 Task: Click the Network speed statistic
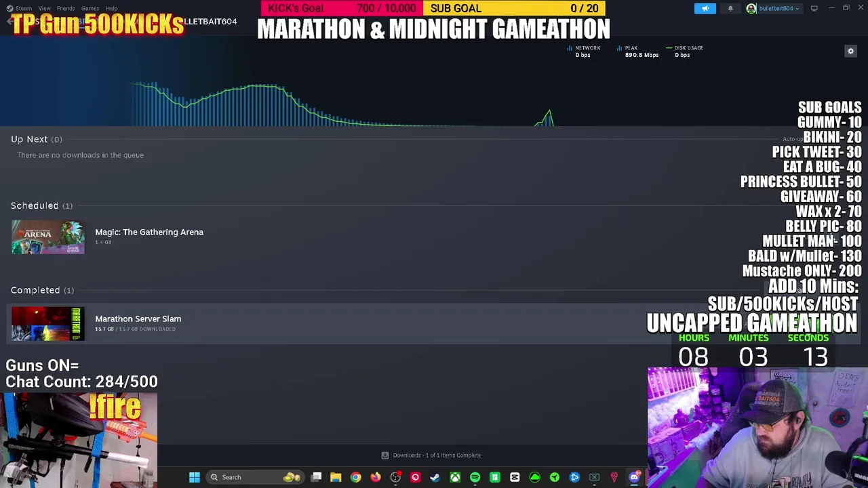click(x=585, y=52)
